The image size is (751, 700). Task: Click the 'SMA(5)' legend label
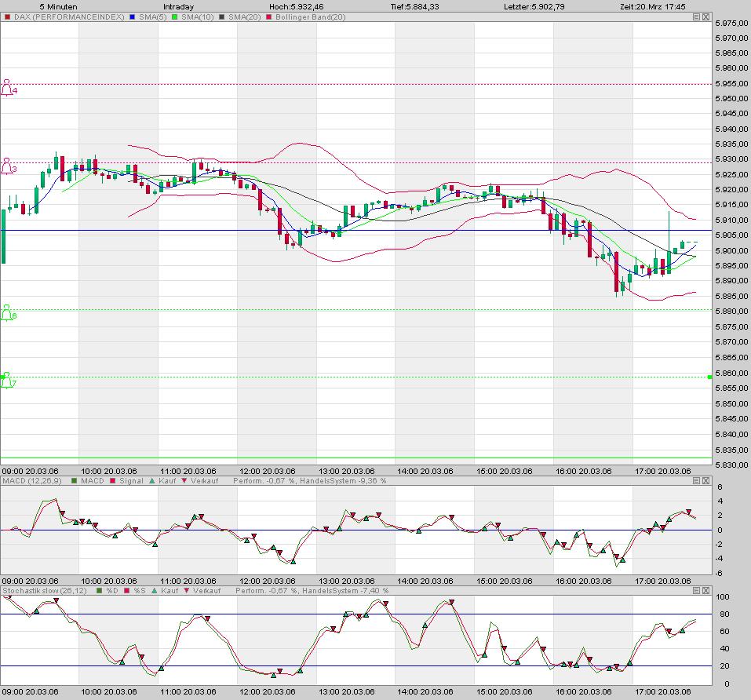point(153,17)
